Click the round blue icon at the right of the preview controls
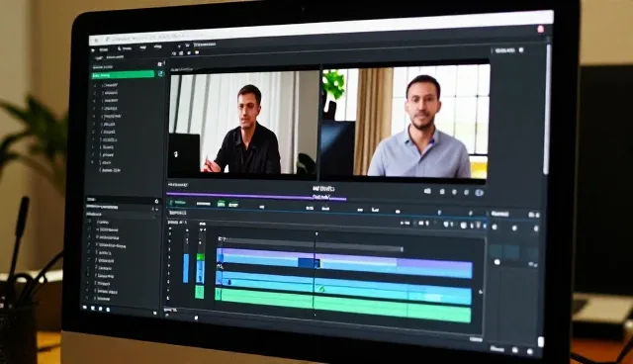Screen dimensions: 633x364 479,193
